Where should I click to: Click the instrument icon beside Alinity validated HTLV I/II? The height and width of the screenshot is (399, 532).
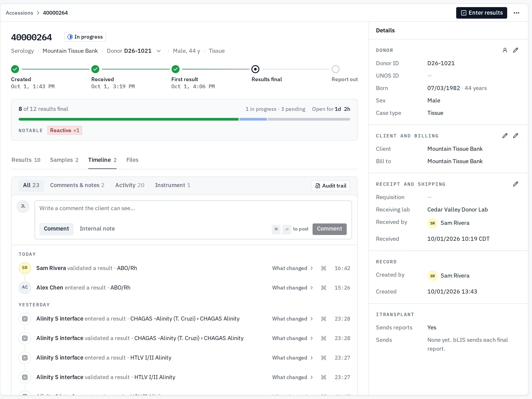point(25,377)
